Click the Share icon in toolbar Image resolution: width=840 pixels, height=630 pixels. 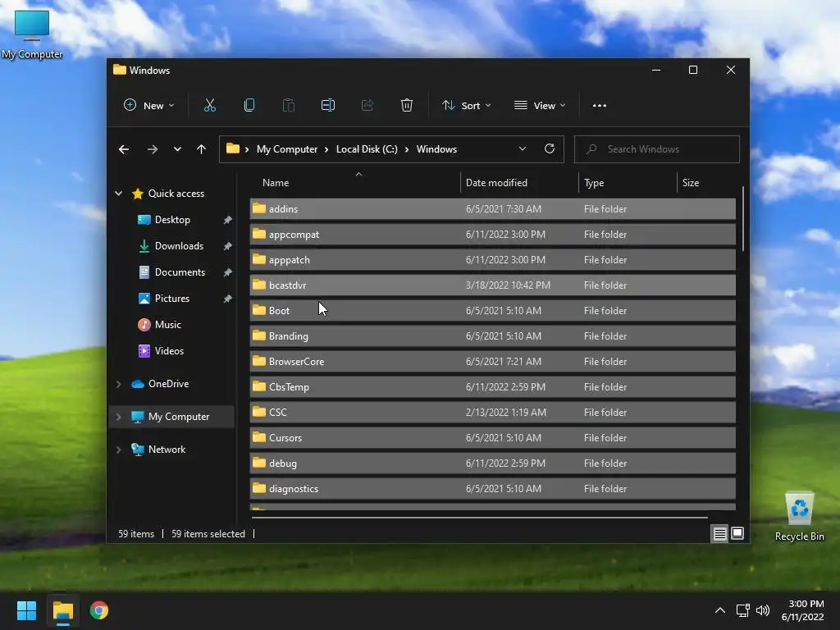point(367,106)
